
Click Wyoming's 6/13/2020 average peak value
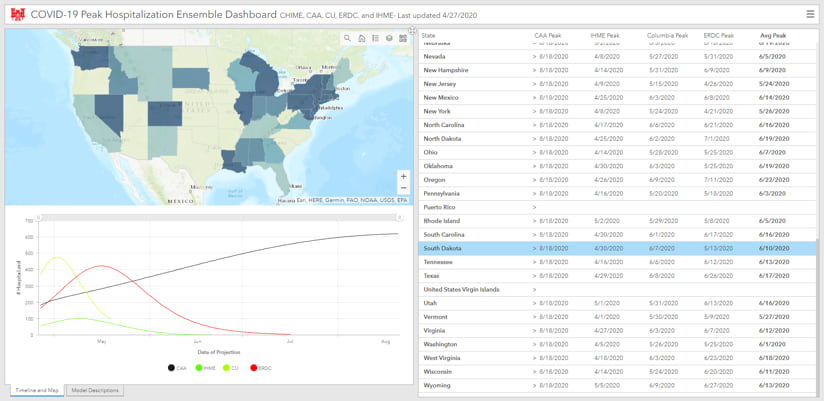772,385
